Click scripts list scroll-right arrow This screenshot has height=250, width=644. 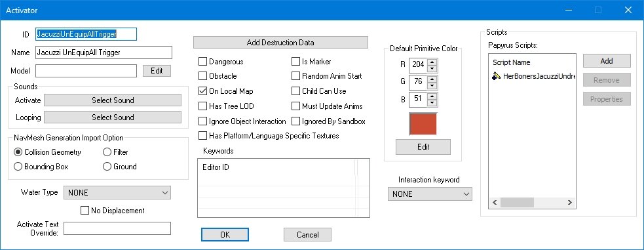[x=570, y=202]
